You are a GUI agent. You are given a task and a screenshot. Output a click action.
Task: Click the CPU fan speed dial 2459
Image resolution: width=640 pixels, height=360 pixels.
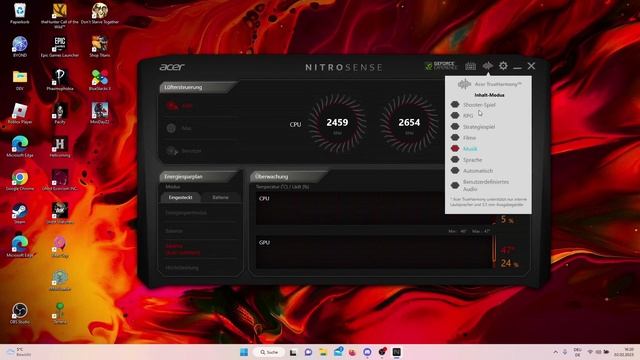tap(337, 123)
